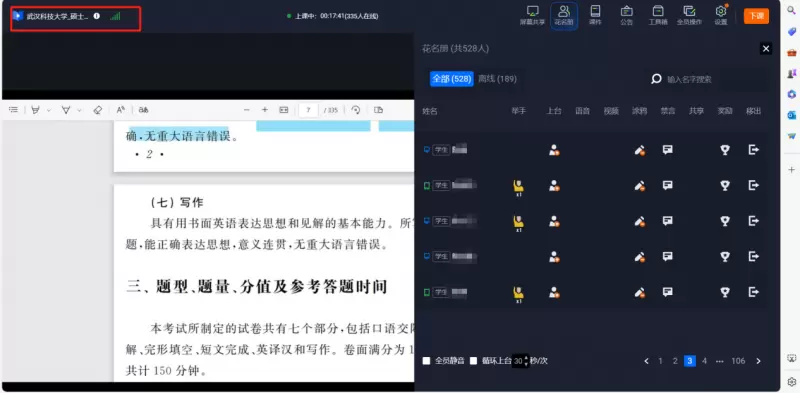Open the 工具箱 toolbox icon
800x393 pixels.
[x=658, y=15]
